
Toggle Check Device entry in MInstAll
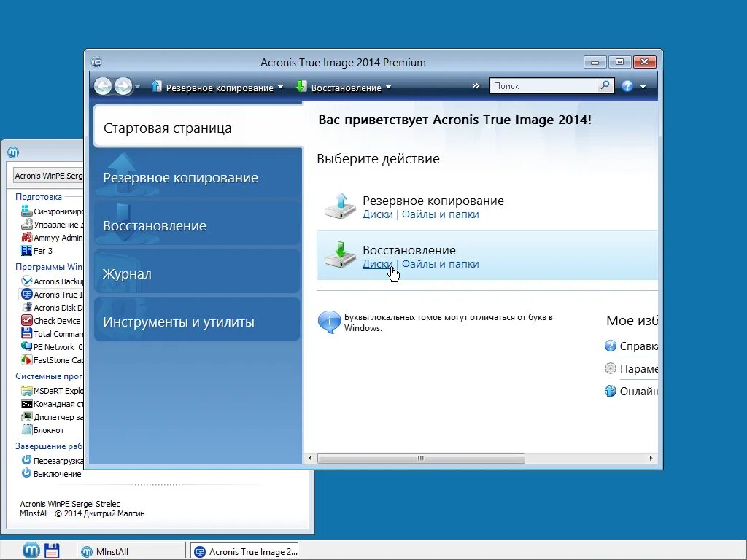pos(51,321)
